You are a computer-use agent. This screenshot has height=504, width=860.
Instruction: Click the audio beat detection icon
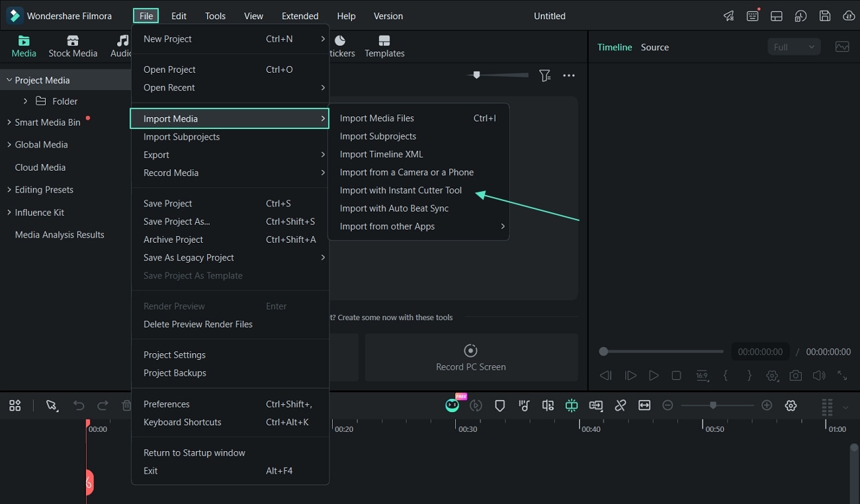524,405
